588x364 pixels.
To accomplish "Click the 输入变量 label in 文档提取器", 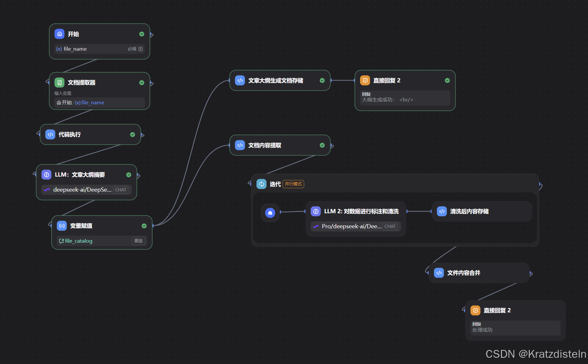I will 63,93.
